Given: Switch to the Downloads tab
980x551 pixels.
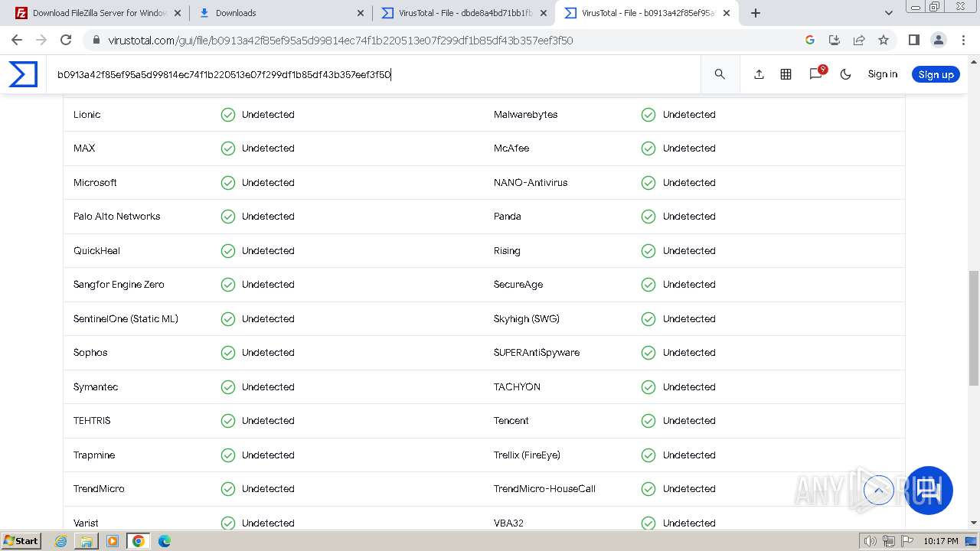Looking at the screenshot, I should click(279, 13).
